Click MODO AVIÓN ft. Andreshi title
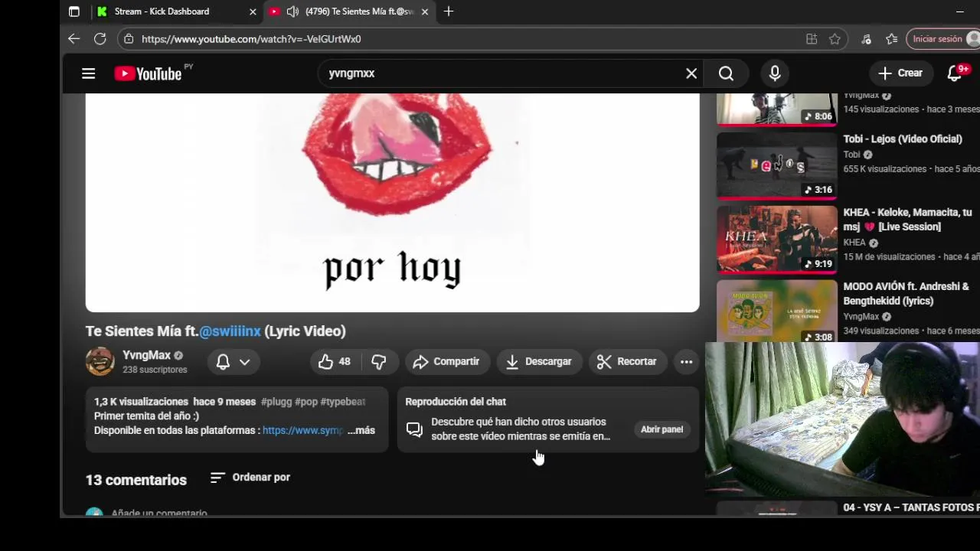980x551 pixels. (x=906, y=294)
